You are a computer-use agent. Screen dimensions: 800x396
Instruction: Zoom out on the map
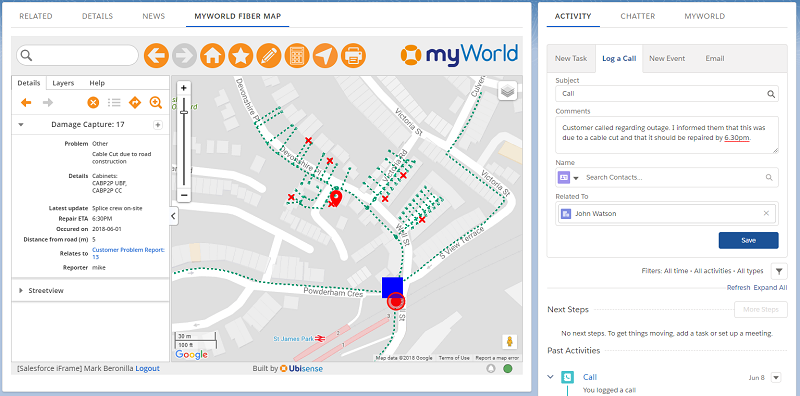[x=184, y=195]
